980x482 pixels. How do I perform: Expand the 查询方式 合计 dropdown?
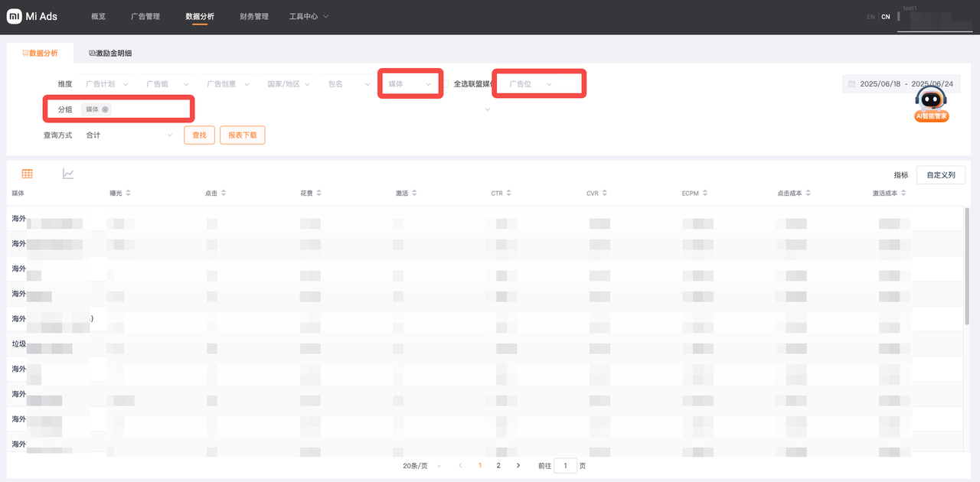[129, 135]
